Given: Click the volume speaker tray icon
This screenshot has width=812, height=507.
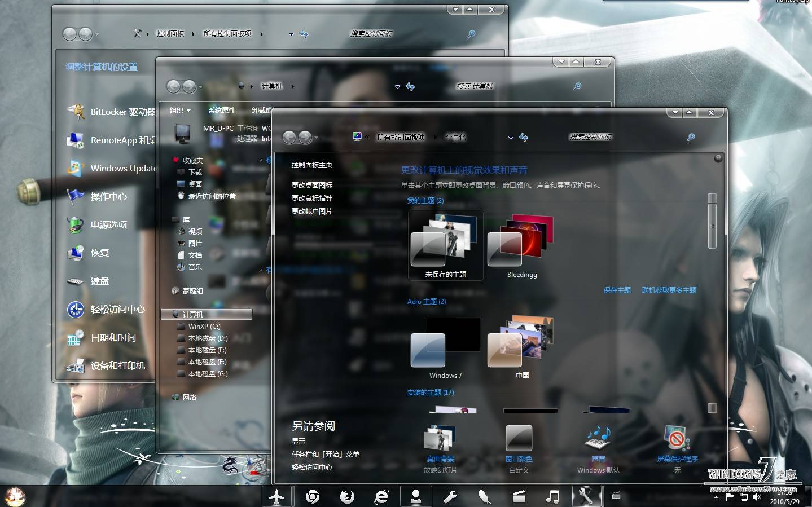Looking at the screenshot, I should (x=757, y=497).
